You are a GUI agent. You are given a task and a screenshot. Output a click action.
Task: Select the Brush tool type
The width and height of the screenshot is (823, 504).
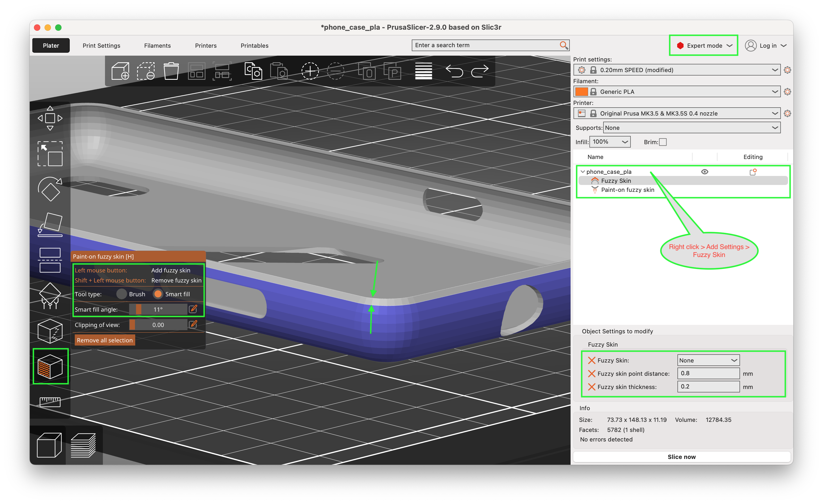click(x=122, y=294)
